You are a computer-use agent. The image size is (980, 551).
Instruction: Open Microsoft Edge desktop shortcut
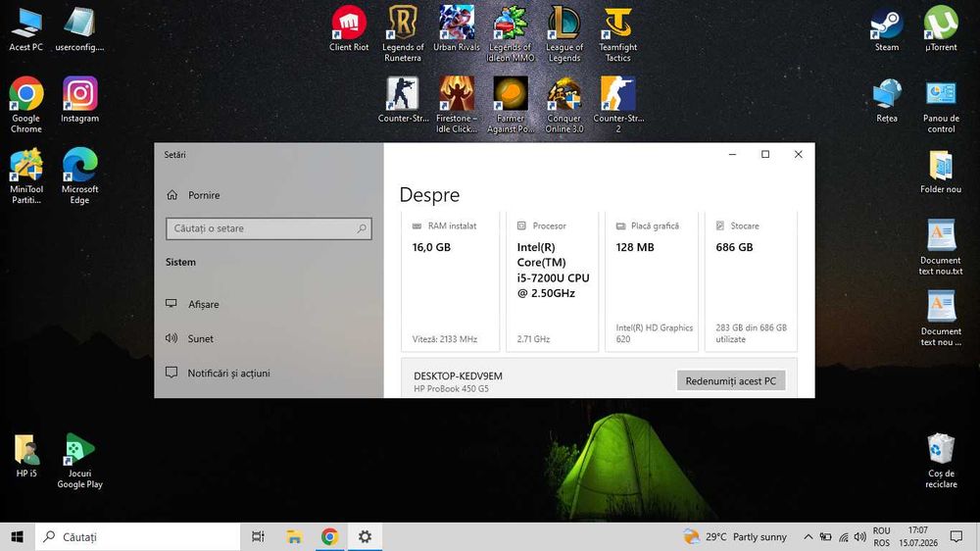tap(80, 175)
